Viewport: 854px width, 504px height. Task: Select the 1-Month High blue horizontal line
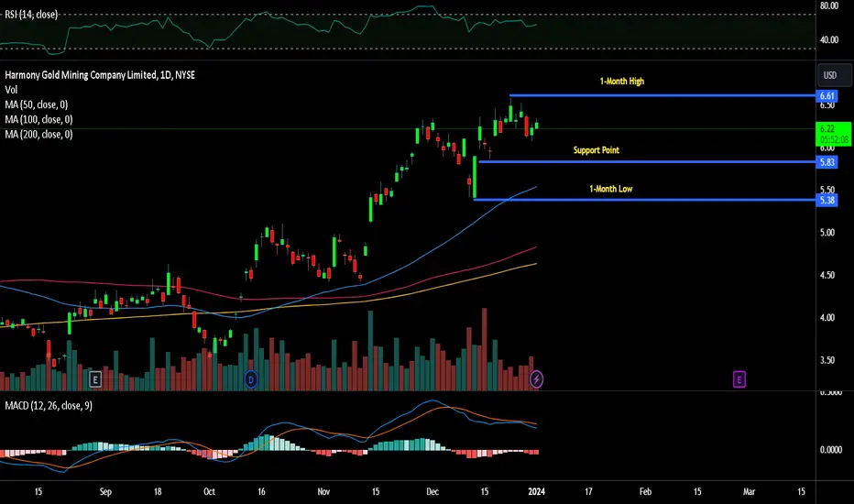click(662, 95)
